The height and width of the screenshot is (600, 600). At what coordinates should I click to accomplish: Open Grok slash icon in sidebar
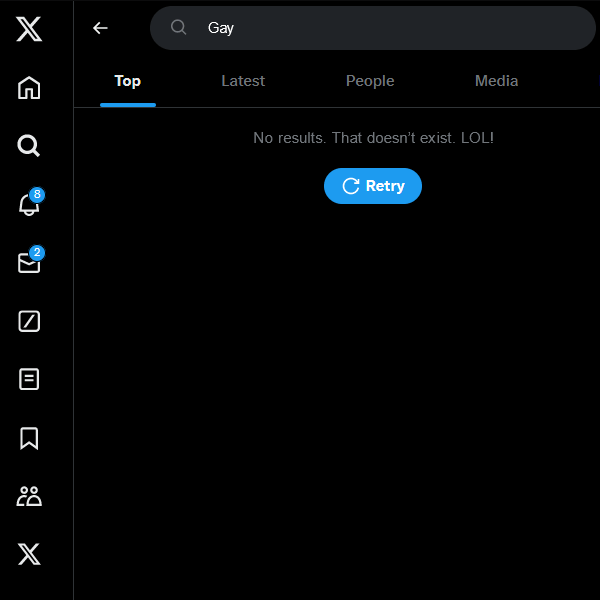point(29,321)
